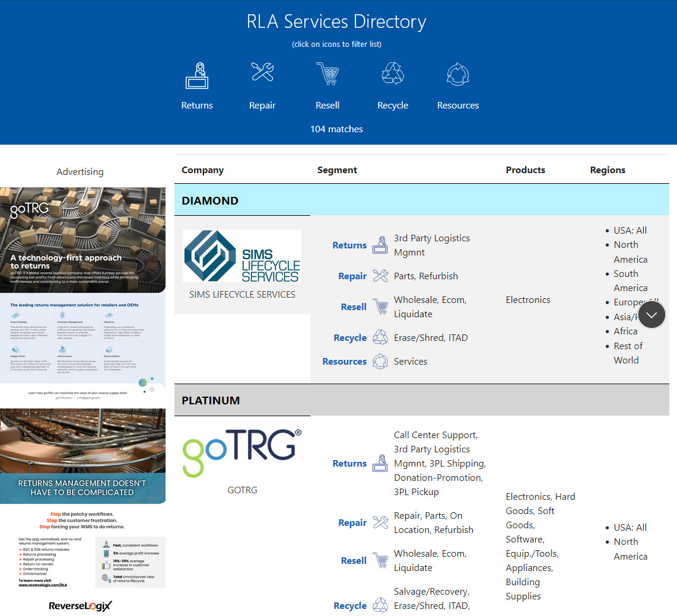Filter list by Resources icon in header

click(458, 75)
